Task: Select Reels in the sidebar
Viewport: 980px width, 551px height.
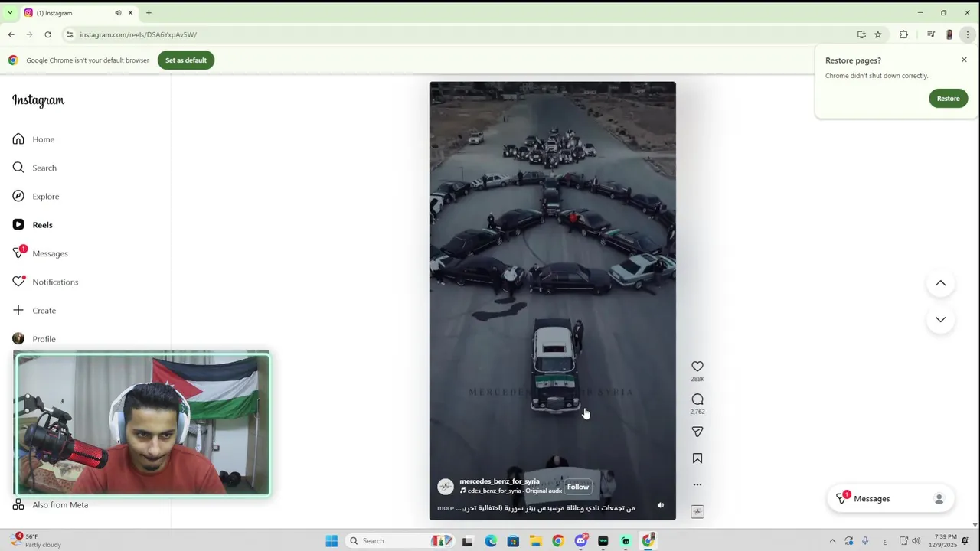Action: click(33, 225)
